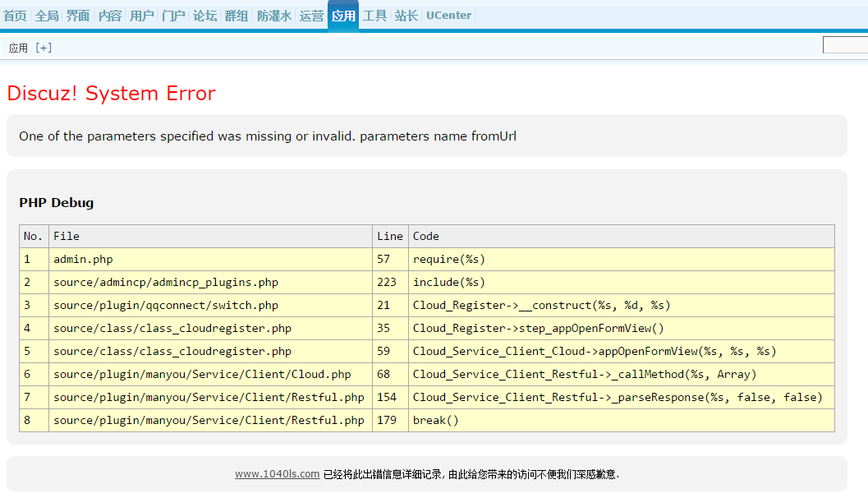
Task: Select the active 应用 tab
Action: pyautogui.click(x=343, y=16)
